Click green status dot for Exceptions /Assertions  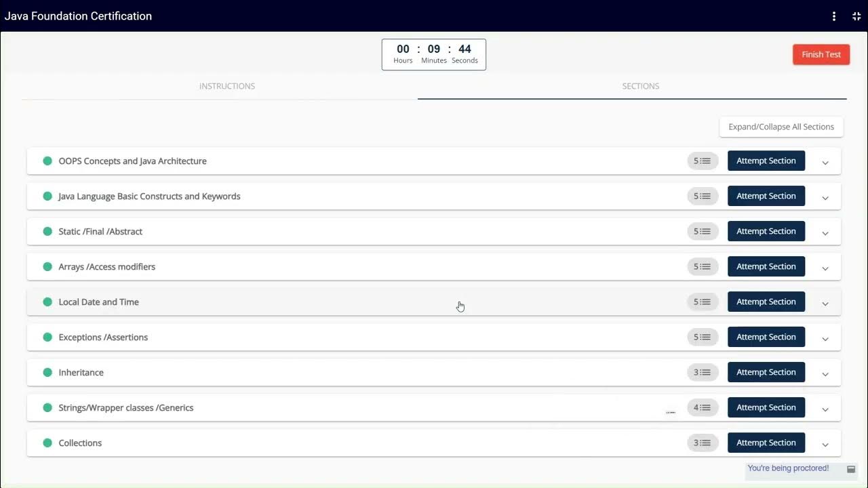tap(47, 337)
